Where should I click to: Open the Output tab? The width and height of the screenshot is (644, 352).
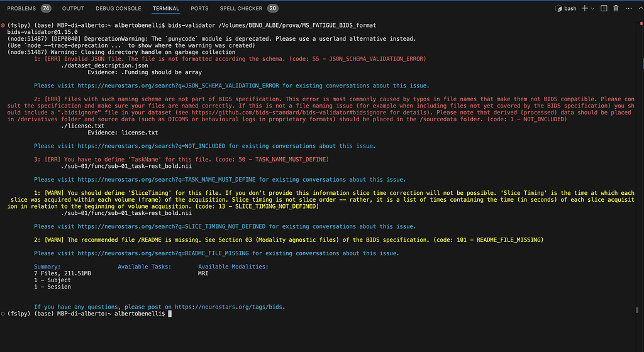[73, 9]
